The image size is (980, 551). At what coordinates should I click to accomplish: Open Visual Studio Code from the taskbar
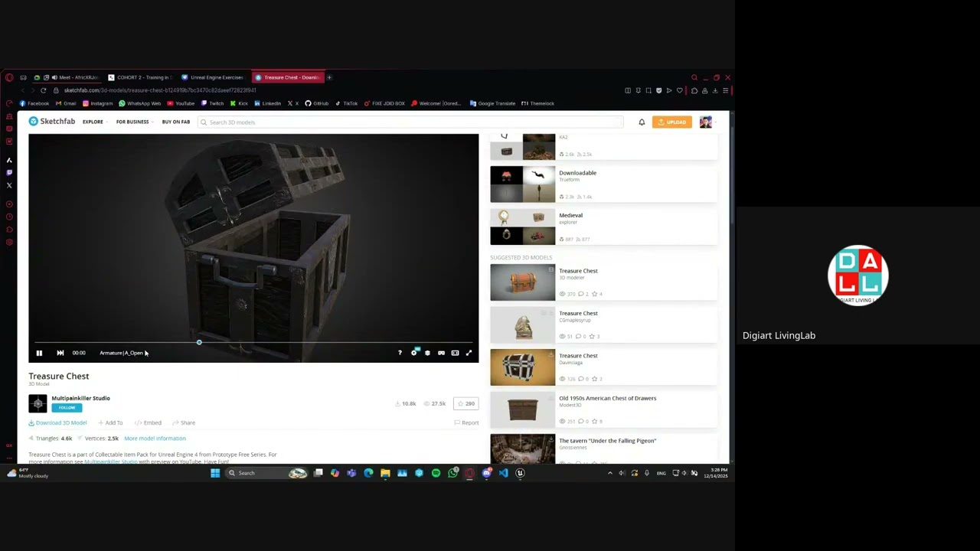503,473
